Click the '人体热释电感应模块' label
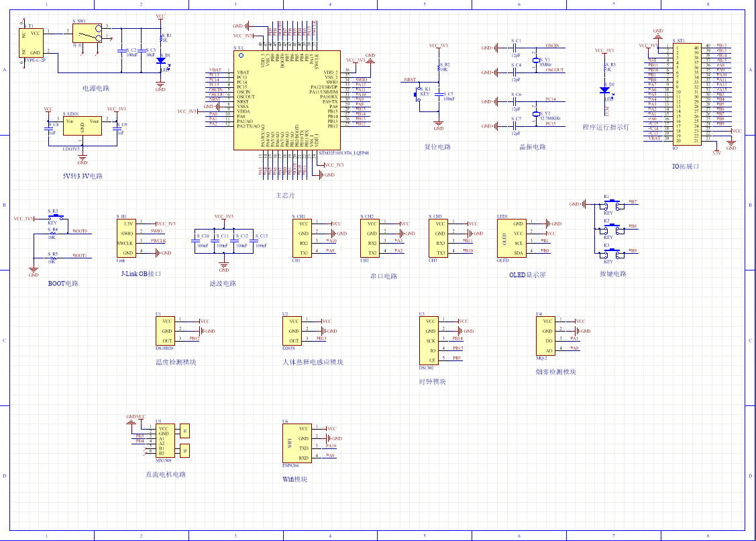Viewport: 756px width, 541px height. coord(313,362)
